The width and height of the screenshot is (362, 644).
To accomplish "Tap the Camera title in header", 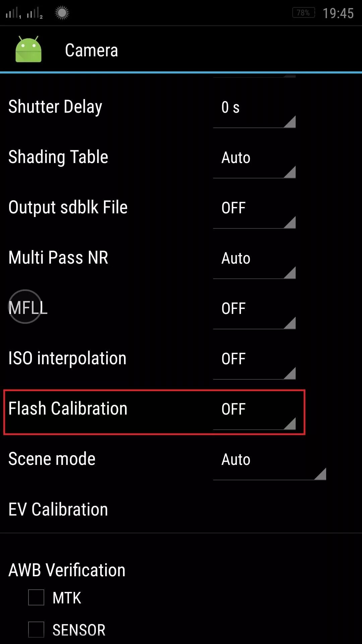I will click(x=91, y=50).
